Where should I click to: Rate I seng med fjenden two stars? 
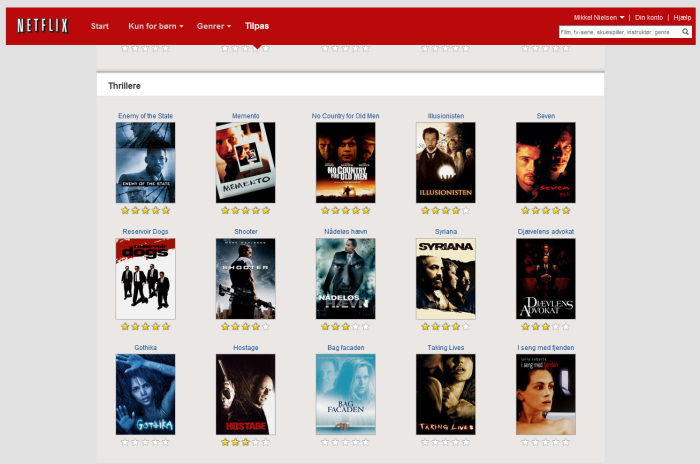coord(536,442)
